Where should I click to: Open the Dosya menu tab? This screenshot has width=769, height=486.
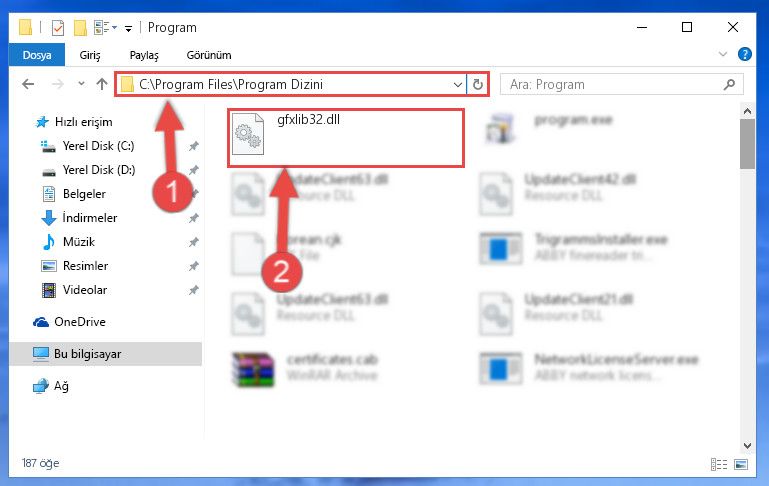point(37,55)
